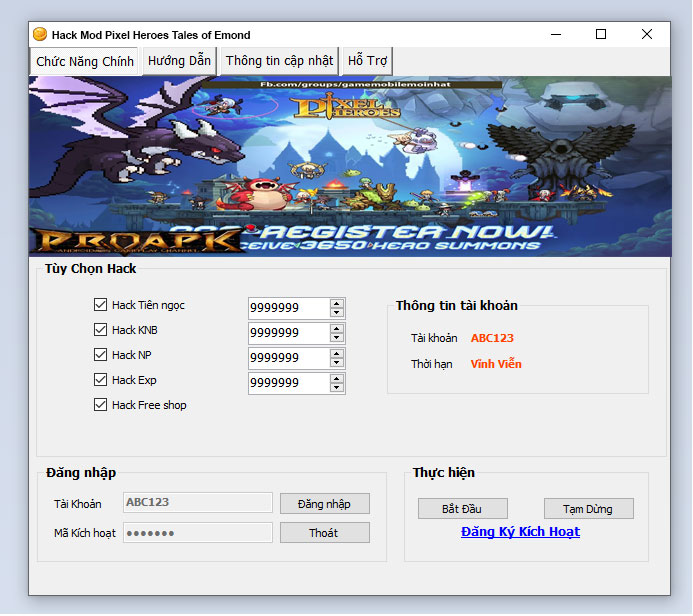Open the Đăng Ký Kích Hoạt link
Viewport: 693px width, 616px height.
pyautogui.click(x=520, y=532)
